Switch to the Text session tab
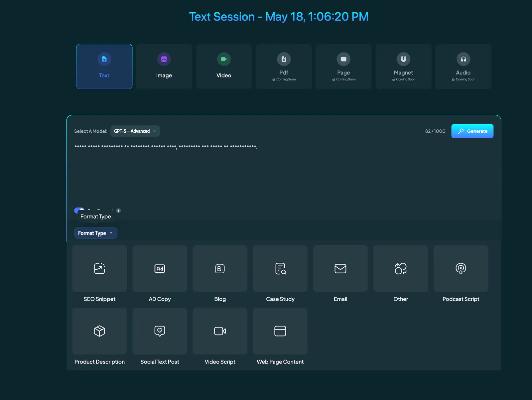 coord(104,67)
